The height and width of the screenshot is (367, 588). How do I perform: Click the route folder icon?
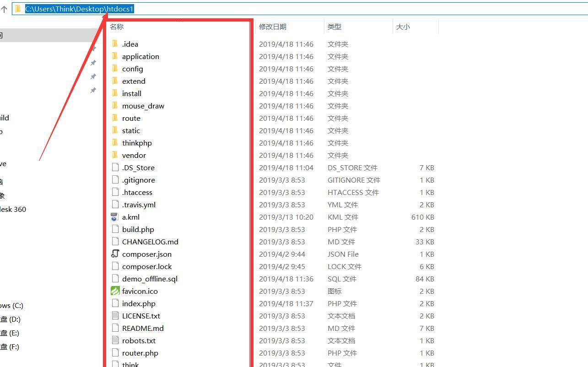click(115, 118)
